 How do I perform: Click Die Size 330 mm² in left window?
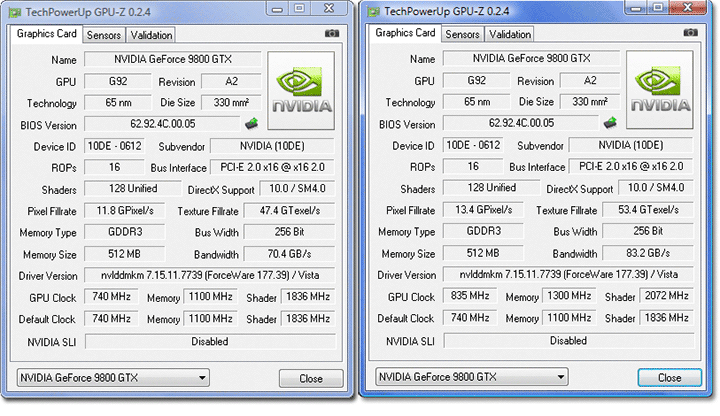point(231,102)
